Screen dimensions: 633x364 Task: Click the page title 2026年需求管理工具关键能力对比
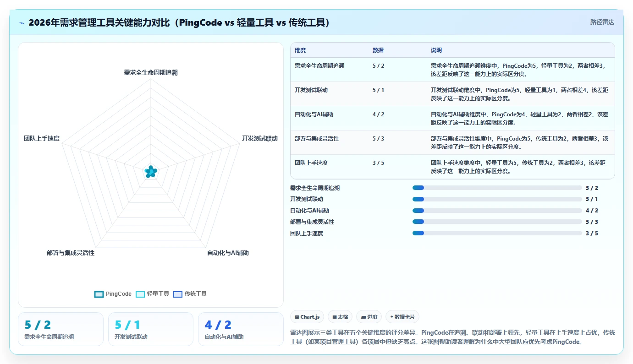point(179,23)
